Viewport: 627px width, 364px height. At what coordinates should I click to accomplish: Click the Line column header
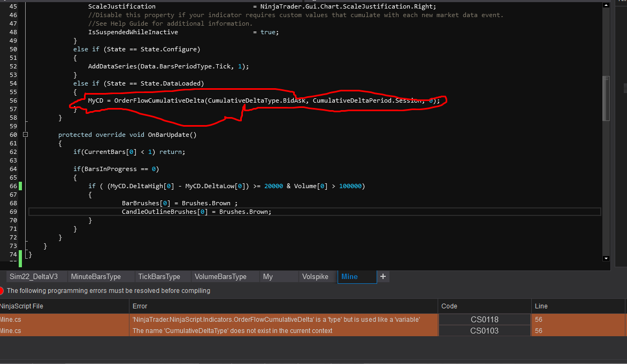[578, 306]
